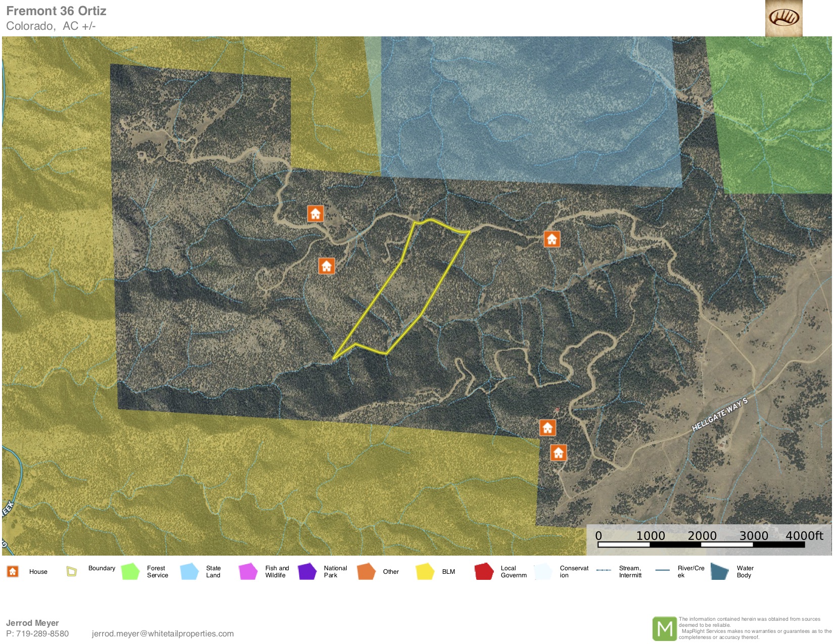
Task: Select the Boundary polygon icon in legend
Action: pos(72,571)
